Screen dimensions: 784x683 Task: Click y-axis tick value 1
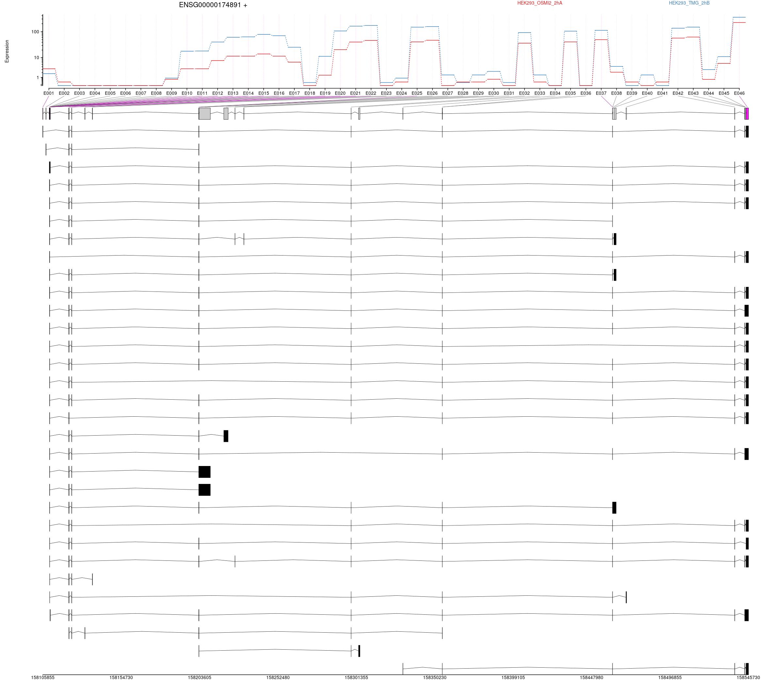point(38,78)
